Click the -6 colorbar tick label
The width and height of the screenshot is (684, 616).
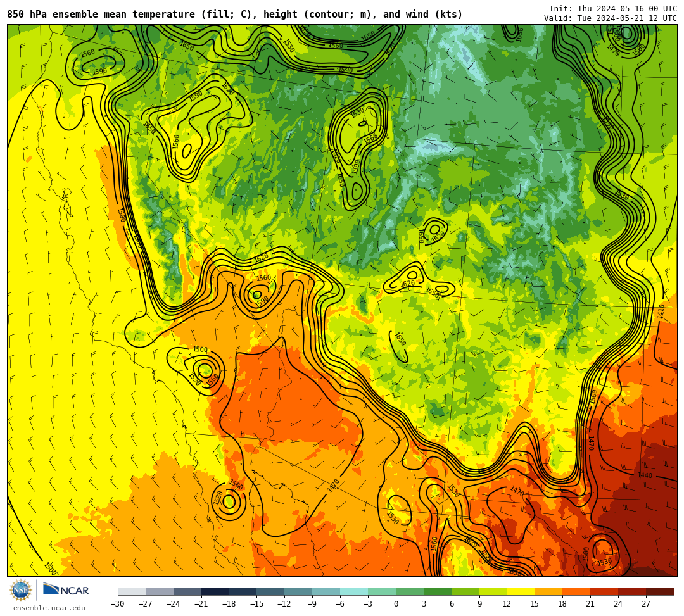coord(340,604)
